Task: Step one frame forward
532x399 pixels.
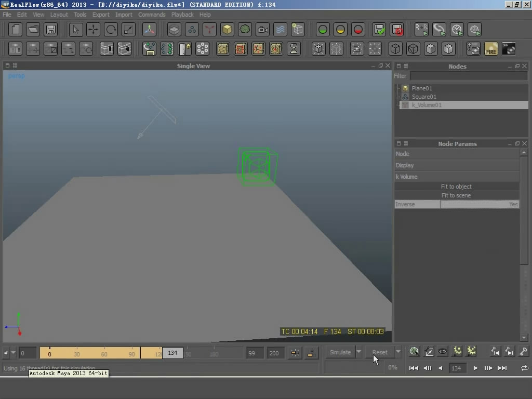Action: click(x=488, y=368)
